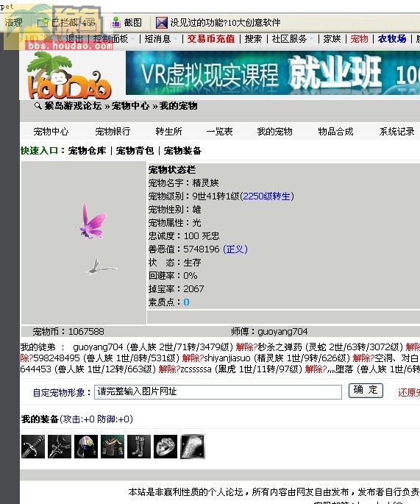Screen dimensions: 420x504
Task: Switch to the 宠物银行 tab
Action: click(x=113, y=132)
